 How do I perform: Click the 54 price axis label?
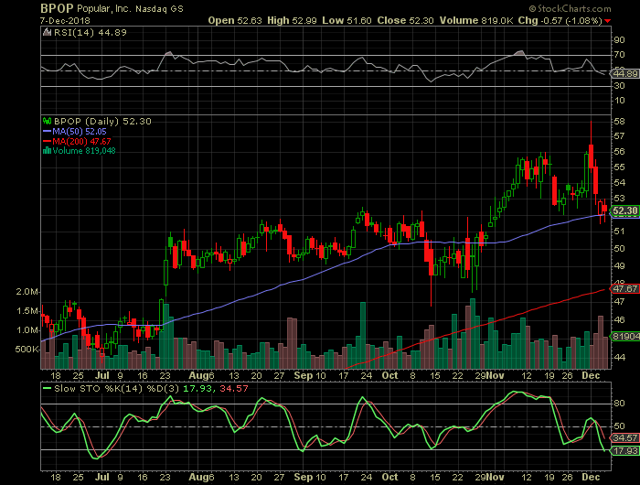[619, 182]
